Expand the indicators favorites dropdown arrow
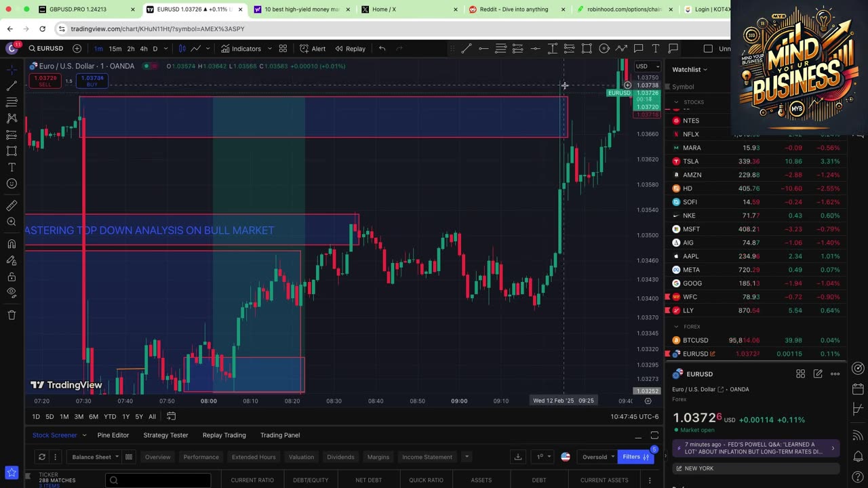868x488 pixels. [x=269, y=49]
